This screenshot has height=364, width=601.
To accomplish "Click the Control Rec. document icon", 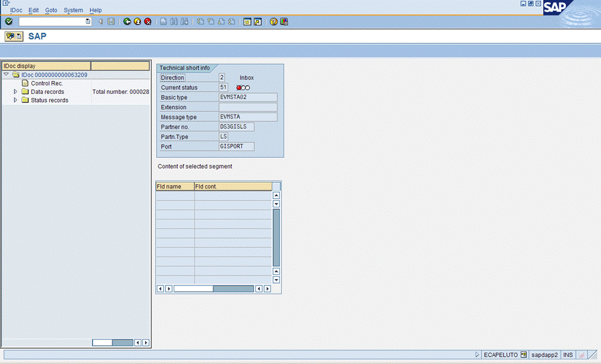I will click(x=25, y=83).
